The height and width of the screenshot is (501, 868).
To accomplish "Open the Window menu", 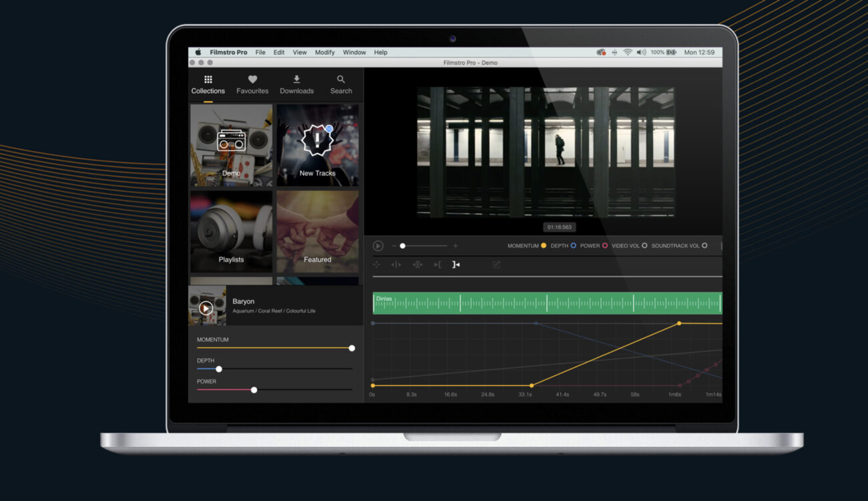I will [355, 52].
